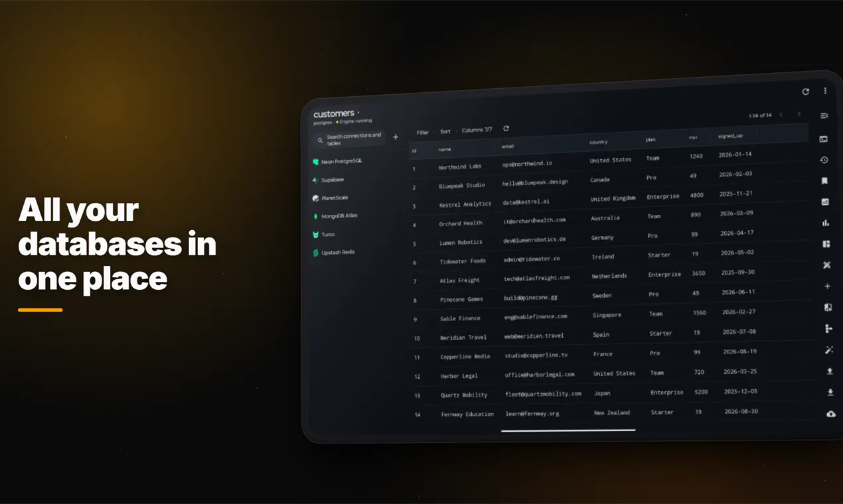Click the plus icon in the right sidebar
843x504 pixels.
point(827,286)
